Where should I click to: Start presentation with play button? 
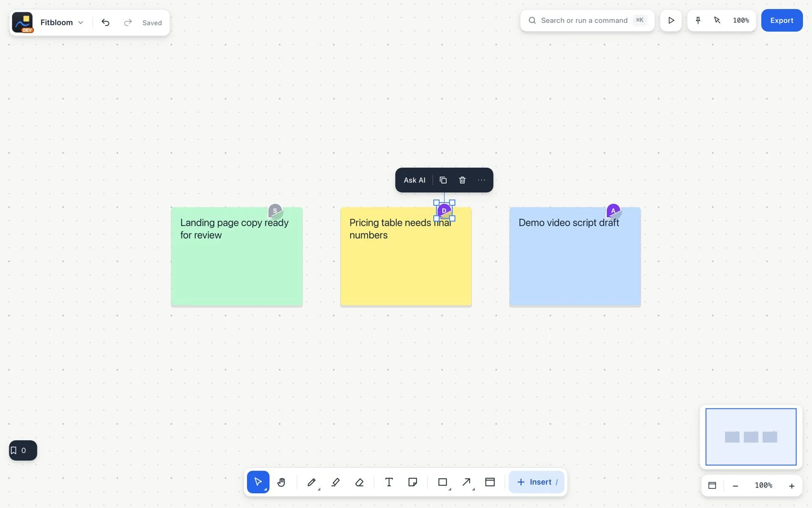pyautogui.click(x=671, y=20)
